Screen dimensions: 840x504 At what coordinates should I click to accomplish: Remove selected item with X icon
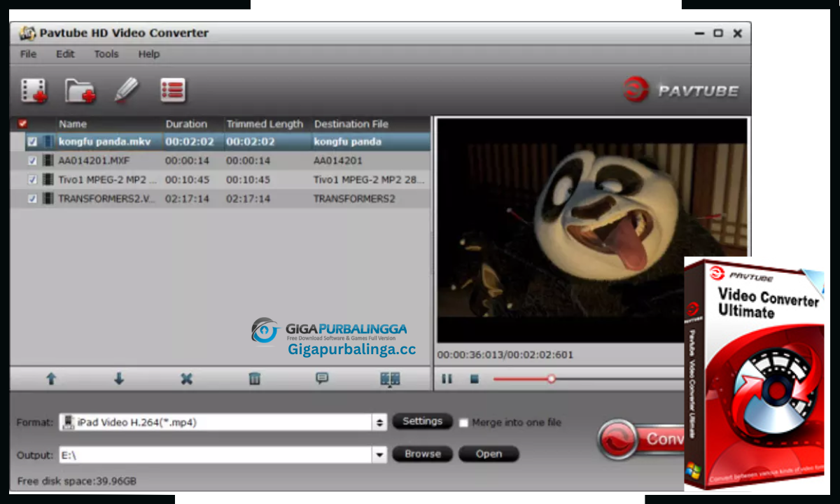coord(186,379)
